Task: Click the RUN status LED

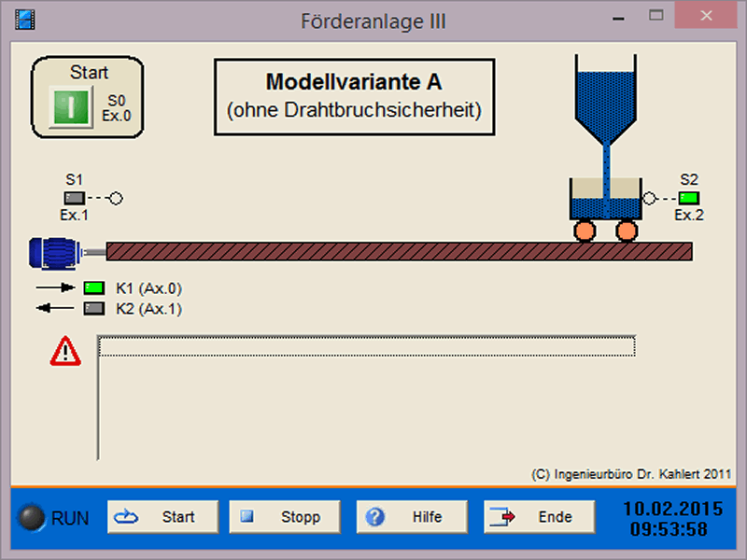Action: click(34, 518)
